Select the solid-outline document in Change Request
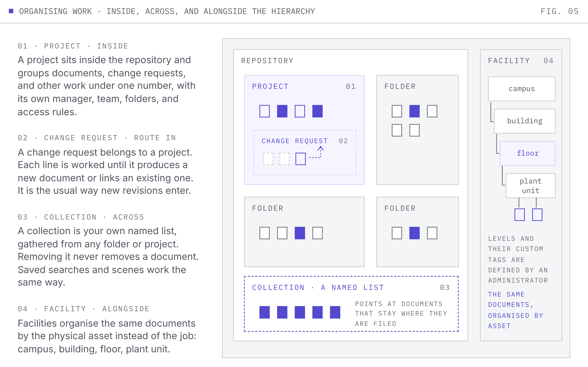The width and height of the screenshot is (588, 367). click(301, 159)
